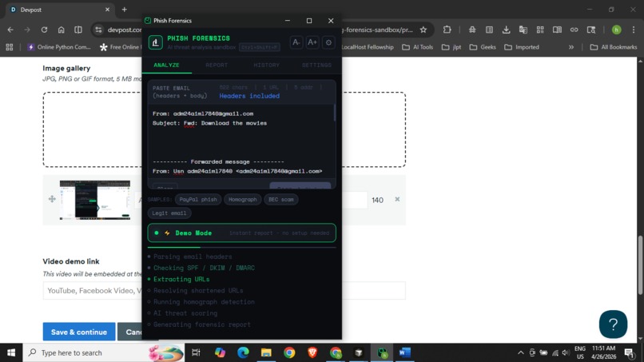Open a new browser tab
This screenshot has width=644, height=362.
[125, 10]
